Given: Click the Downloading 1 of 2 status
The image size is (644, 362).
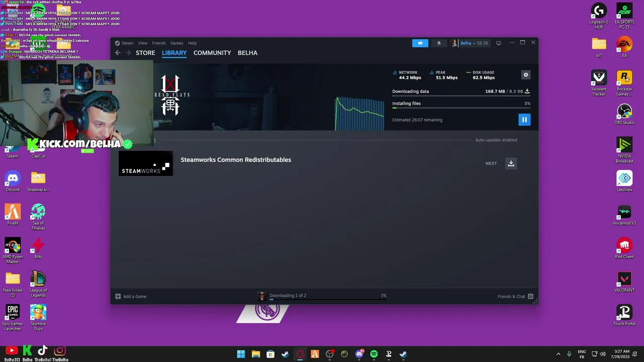Looking at the screenshot, I should tap(288, 296).
